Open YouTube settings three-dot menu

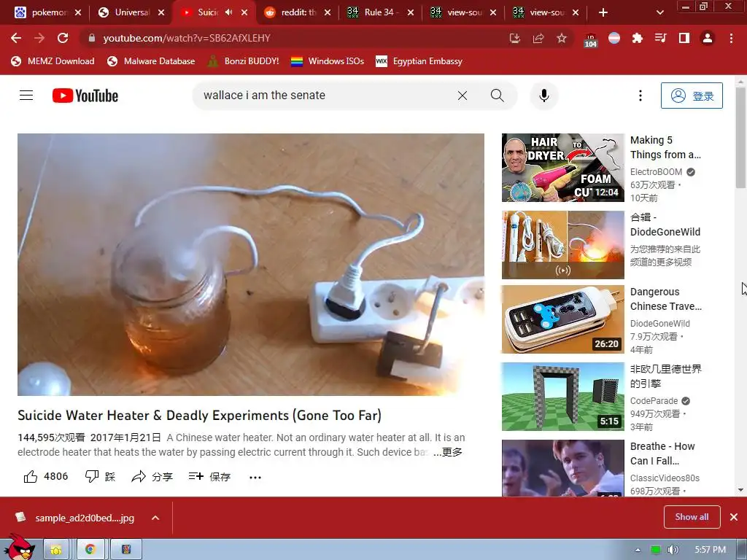click(640, 96)
